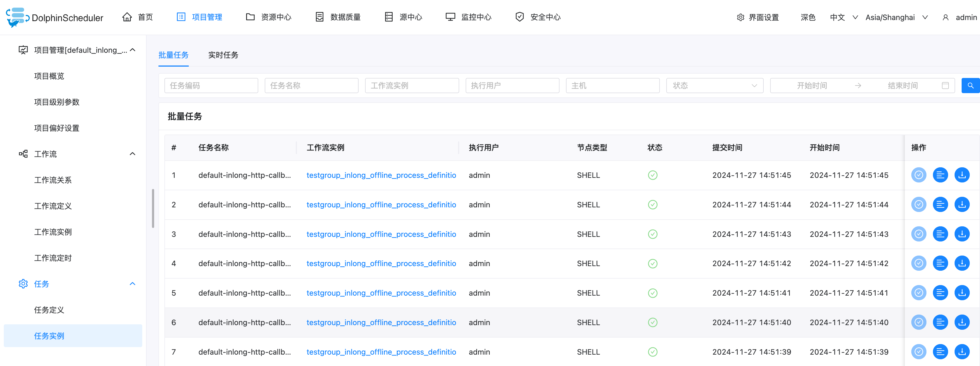Click the admin user icon
This screenshot has width=980, height=366.
click(x=945, y=18)
